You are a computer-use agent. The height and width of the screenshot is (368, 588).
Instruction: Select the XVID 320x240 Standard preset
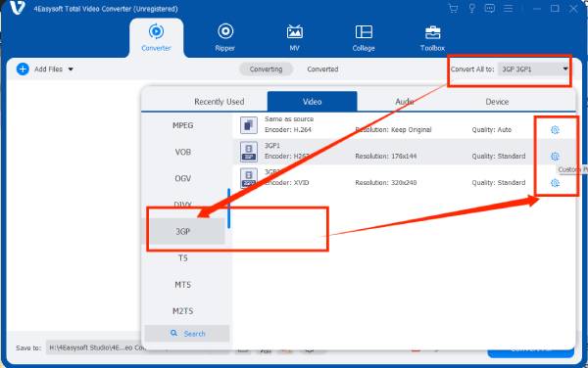pos(404,178)
